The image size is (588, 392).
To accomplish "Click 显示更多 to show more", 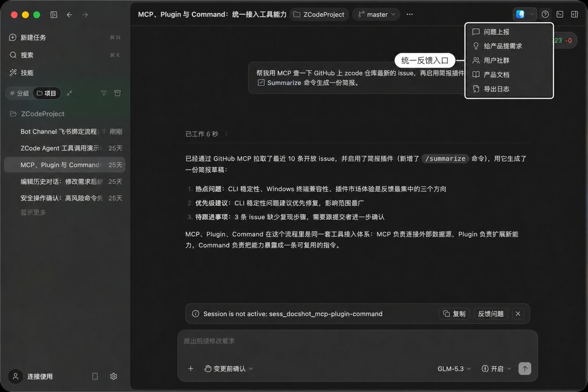I will point(33,212).
